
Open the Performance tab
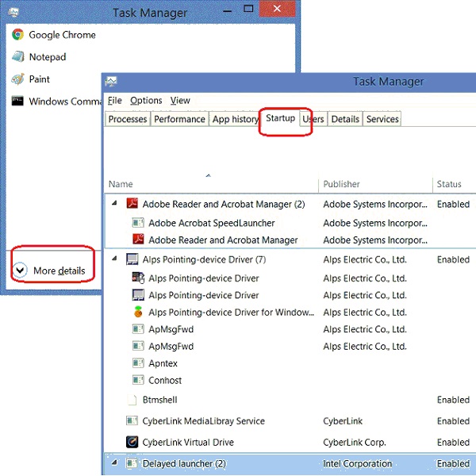179,119
